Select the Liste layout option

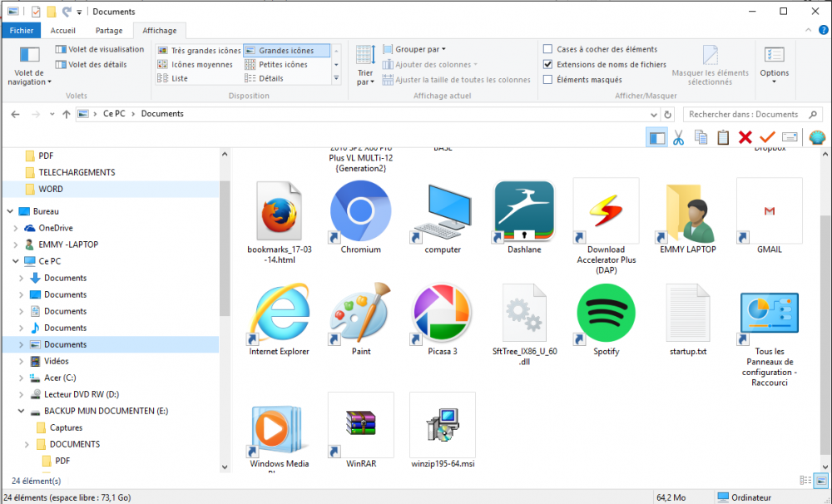(173, 78)
